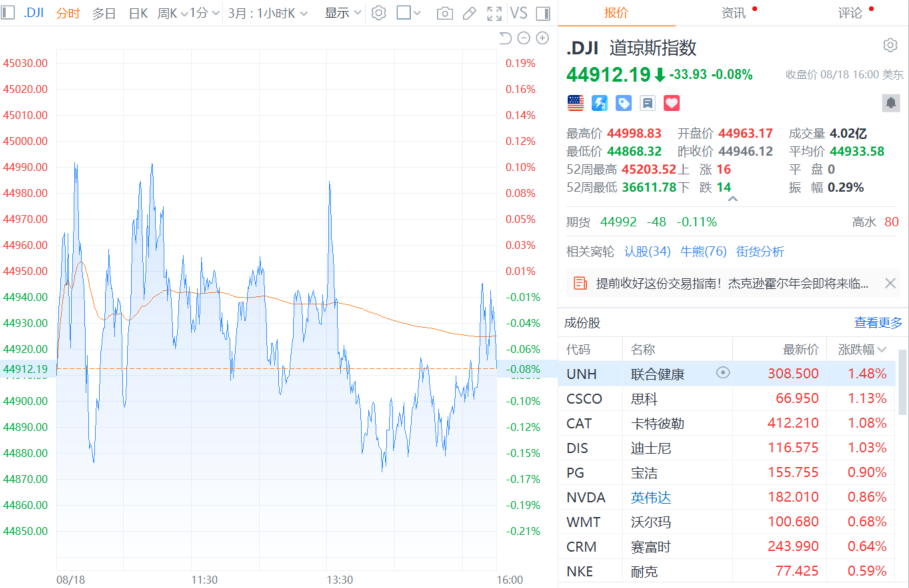
Task: Select the NKE 耐克 row
Action: 727,571
